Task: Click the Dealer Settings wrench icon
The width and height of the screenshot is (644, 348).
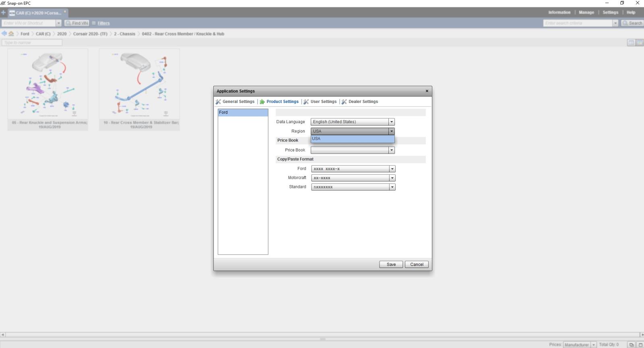Action: [x=344, y=102]
